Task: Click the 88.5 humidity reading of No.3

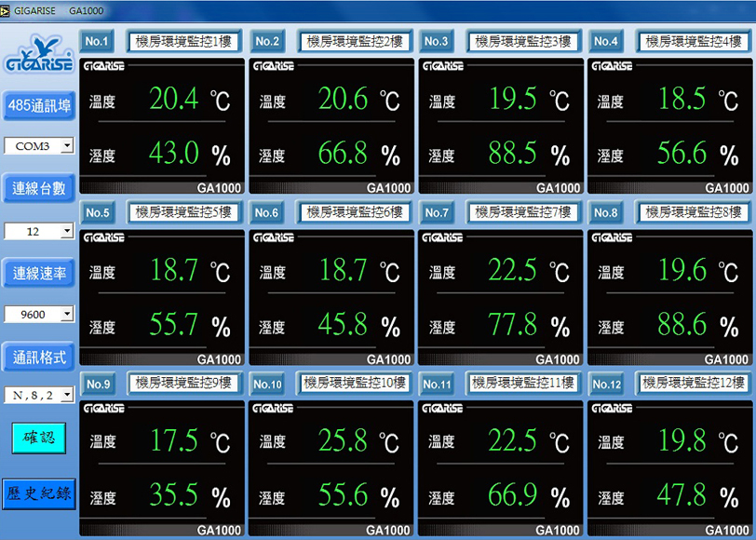Action: tap(512, 153)
